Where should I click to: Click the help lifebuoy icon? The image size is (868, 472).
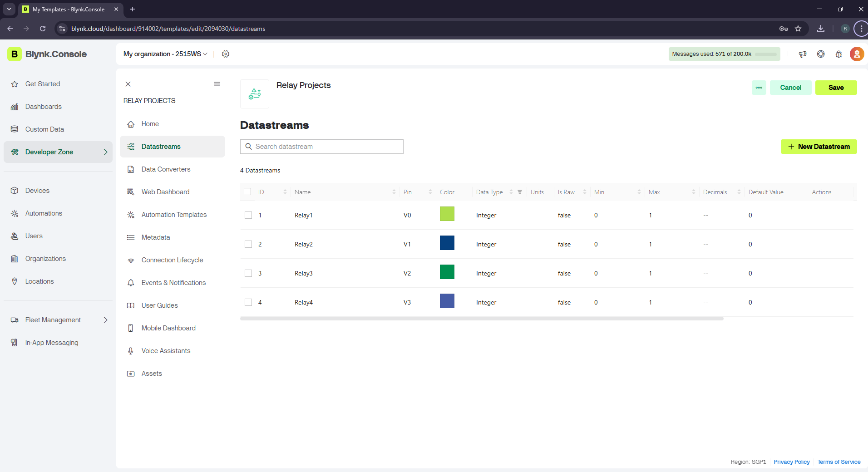(x=821, y=54)
